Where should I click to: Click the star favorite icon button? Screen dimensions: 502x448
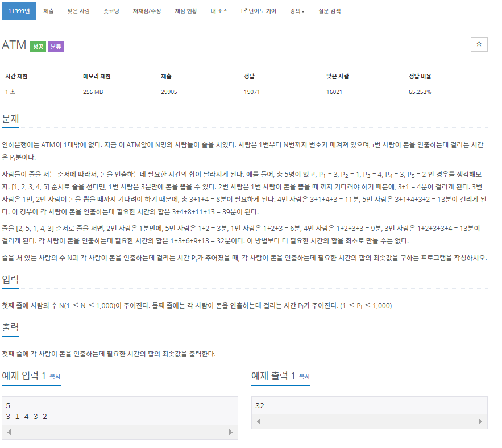479,44
